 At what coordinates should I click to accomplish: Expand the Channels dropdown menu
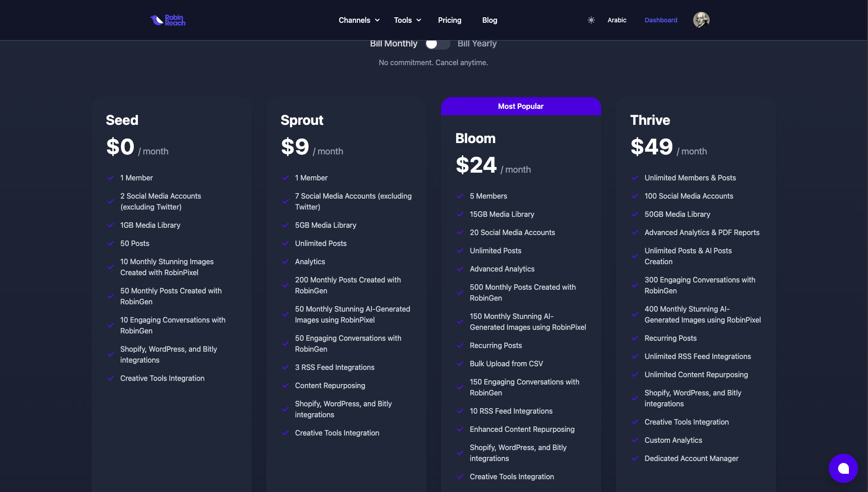pos(359,20)
